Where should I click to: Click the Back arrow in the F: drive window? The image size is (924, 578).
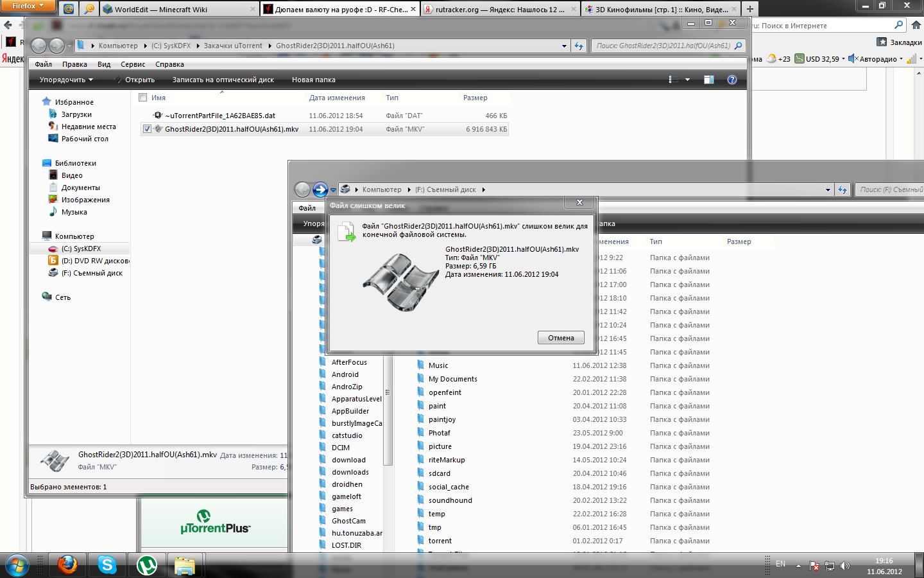pos(302,189)
